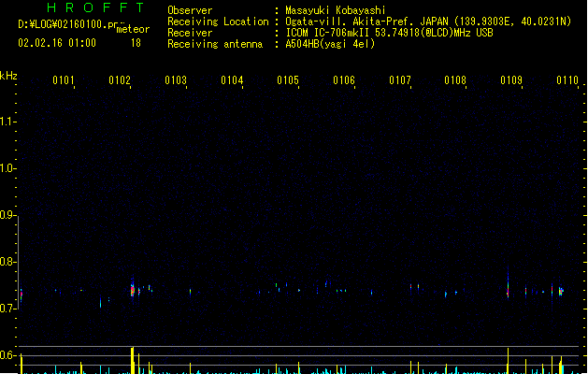Click the Ogata-vill. Akita-Pref. JAPAN location text
The height and width of the screenshot is (374, 588).
point(428,22)
